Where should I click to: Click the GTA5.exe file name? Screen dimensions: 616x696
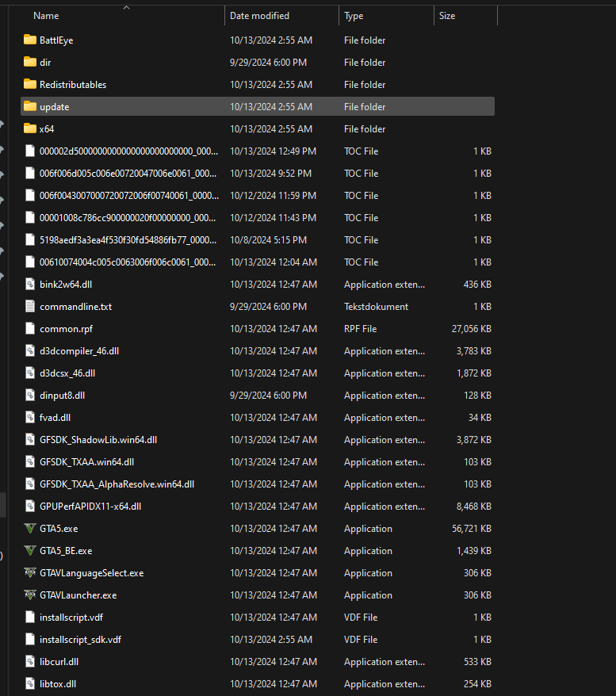(x=59, y=529)
